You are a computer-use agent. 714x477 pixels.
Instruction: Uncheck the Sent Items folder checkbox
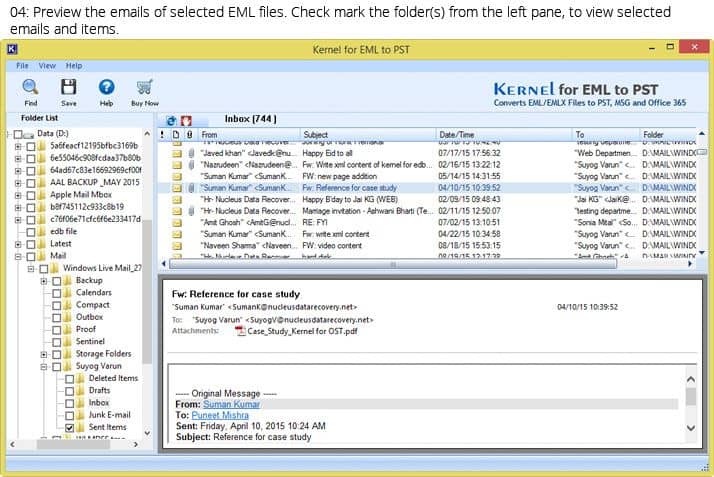pyautogui.click(x=69, y=428)
